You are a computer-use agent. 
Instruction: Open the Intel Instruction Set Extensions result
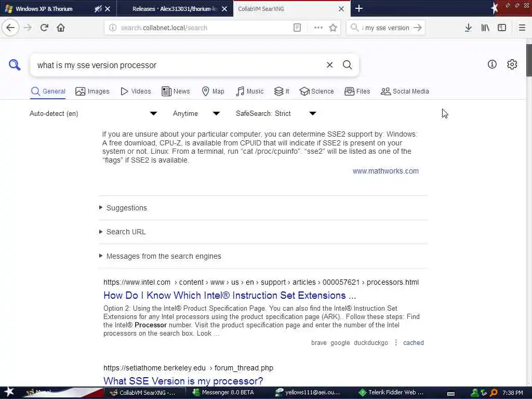click(230, 295)
